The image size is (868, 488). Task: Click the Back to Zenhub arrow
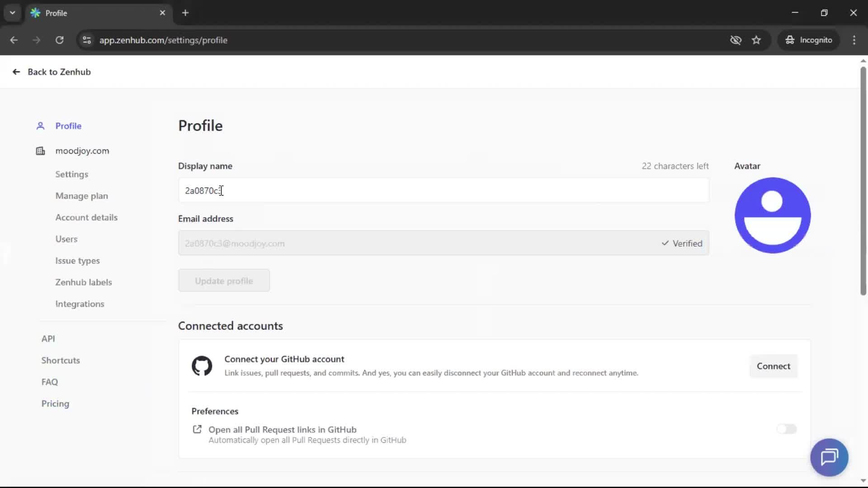coord(16,72)
